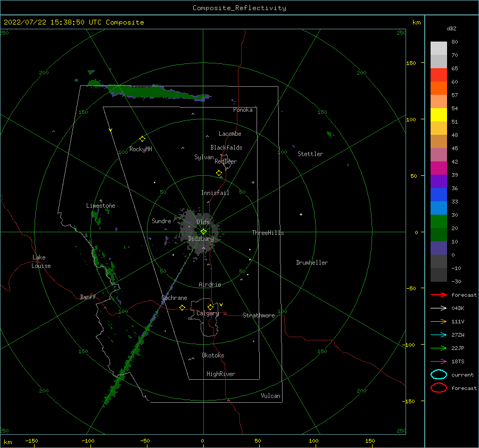Image resolution: width=479 pixels, height=448 pixels.
Task: Click the Vulcan town label
Action: (x=270, y=396)
